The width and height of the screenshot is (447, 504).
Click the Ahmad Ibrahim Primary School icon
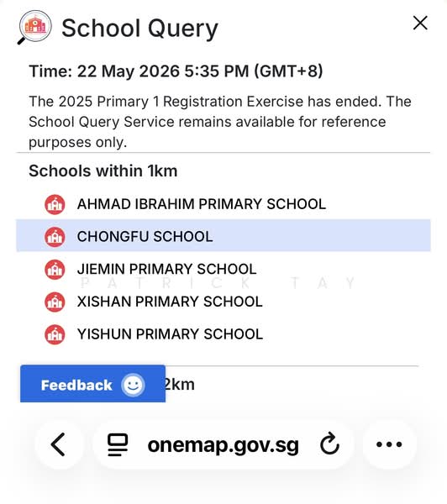tap(55, 204)
